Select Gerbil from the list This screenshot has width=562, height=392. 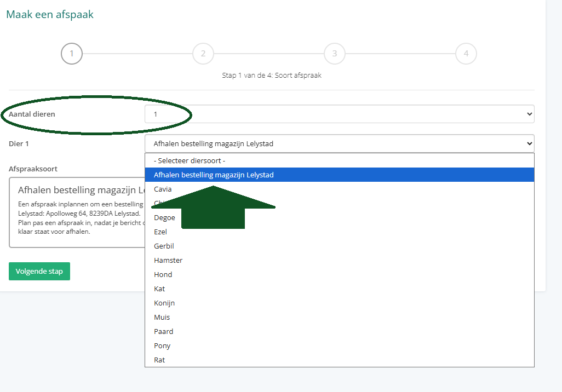[164, 246]
